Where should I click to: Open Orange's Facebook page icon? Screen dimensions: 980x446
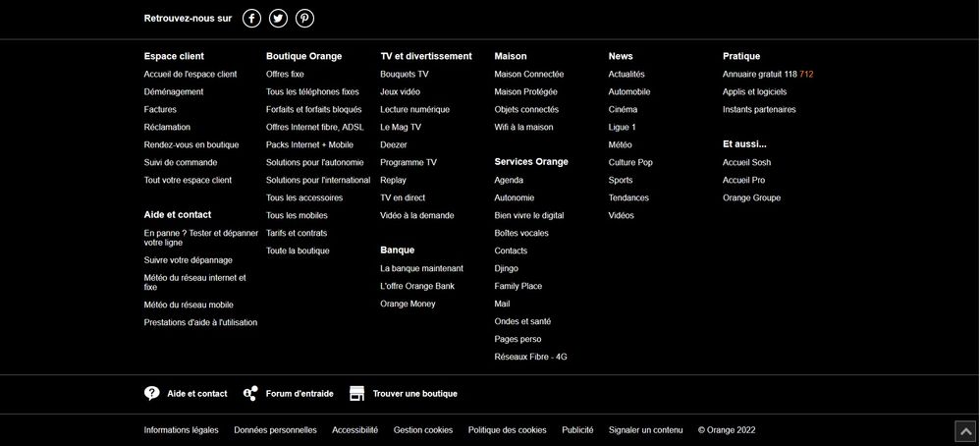252,18
